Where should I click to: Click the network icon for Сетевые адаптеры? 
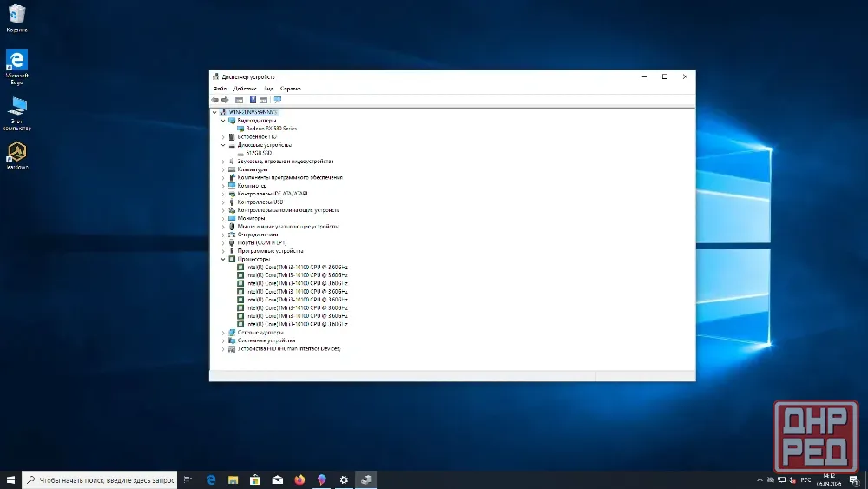(232, 333)
